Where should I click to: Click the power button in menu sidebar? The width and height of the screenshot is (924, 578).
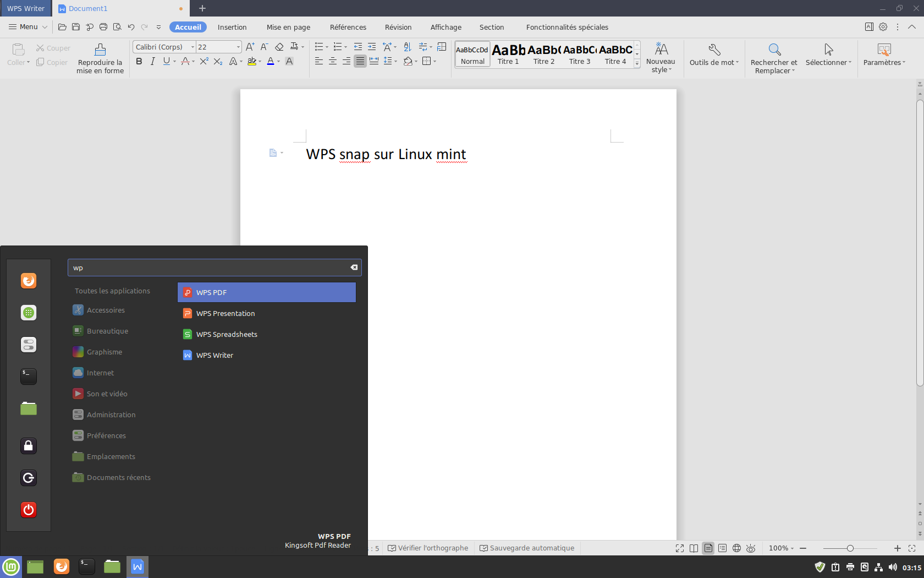29,510
